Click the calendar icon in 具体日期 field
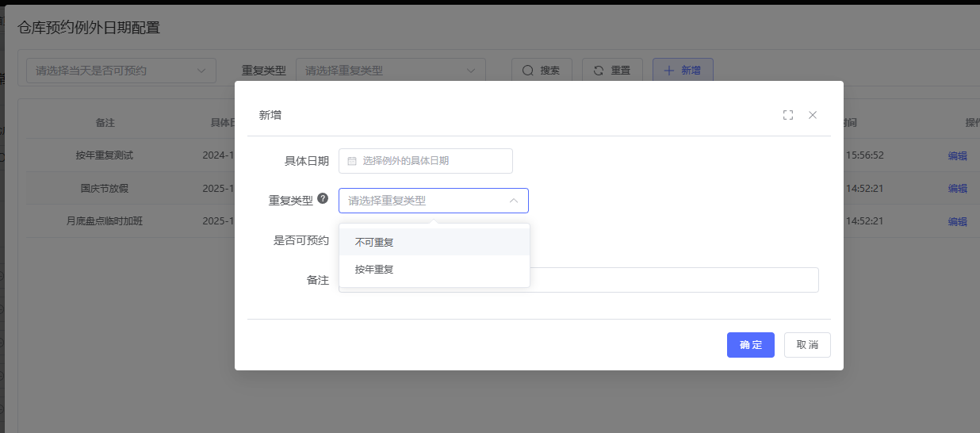980x433 pixels. 352,161
